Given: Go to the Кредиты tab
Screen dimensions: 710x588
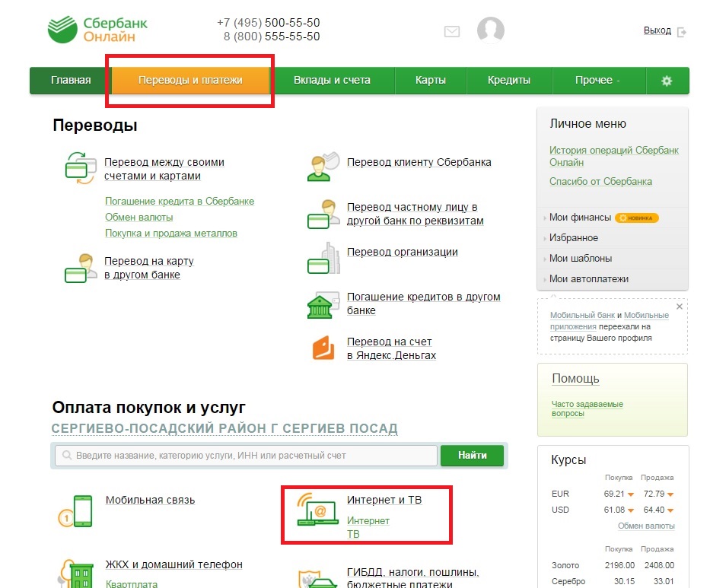Looking at the screenshot, I should (509, 80).
